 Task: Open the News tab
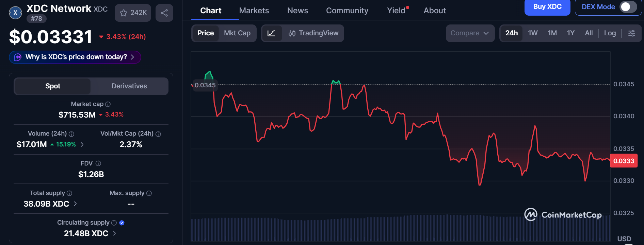(x=297, y=11)
